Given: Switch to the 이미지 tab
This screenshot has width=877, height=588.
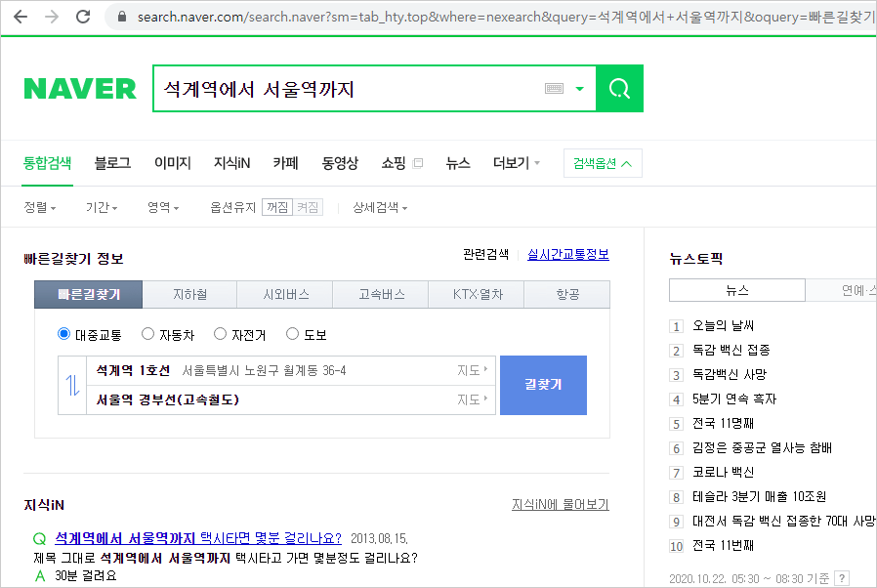Looking at the screenshot, I should 173,163.
